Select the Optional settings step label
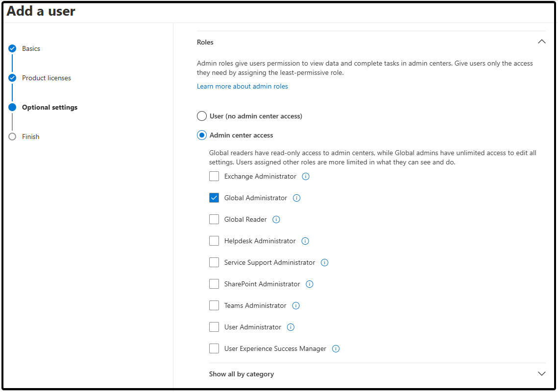The image size is (558, 392). (x=49, y=107)
